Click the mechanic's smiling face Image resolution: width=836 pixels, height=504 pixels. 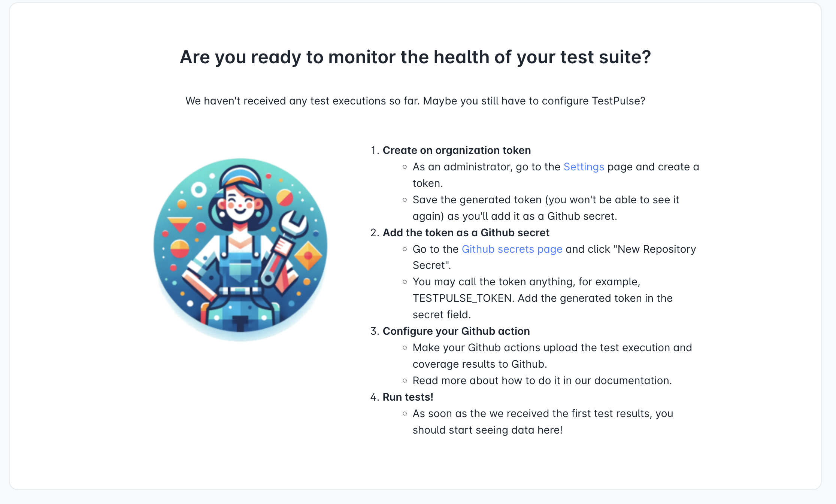[240, 204]
